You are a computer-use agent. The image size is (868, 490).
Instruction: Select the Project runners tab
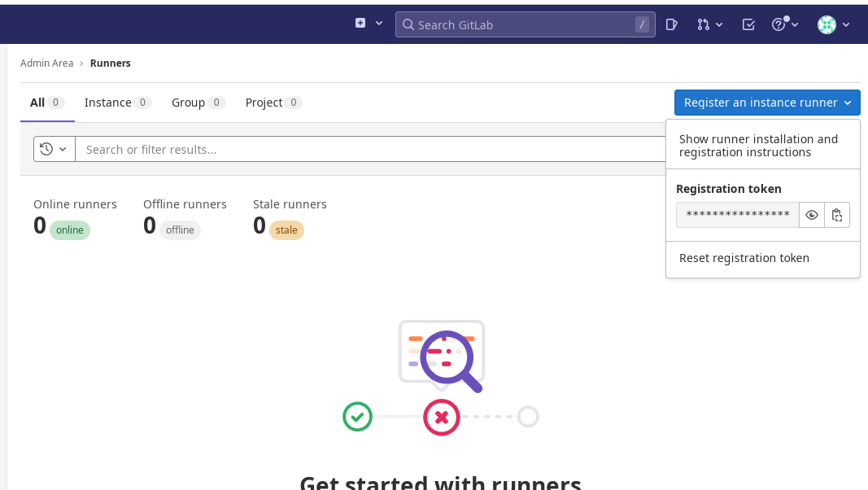tap(264, 103)
